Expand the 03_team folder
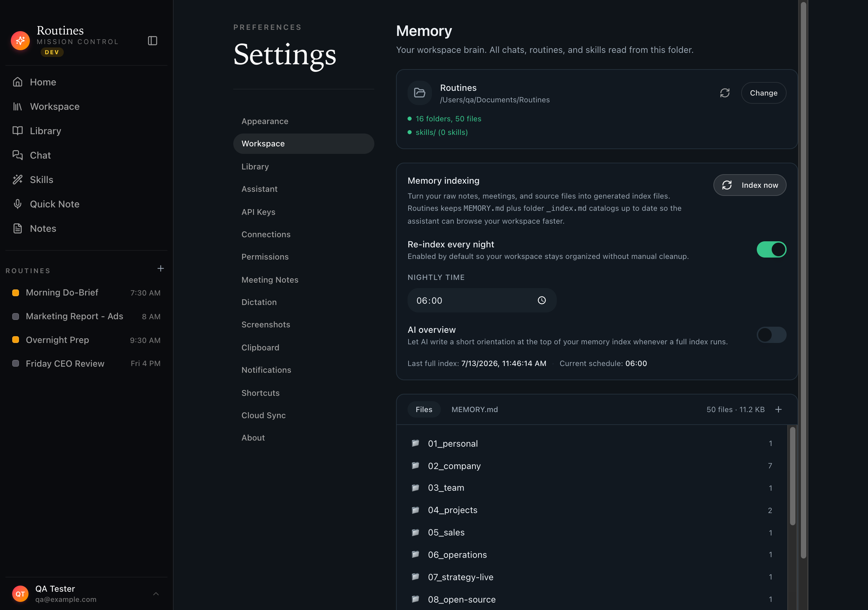The height and width of the screenshot is (610, 868). click(x=592, y=488)
